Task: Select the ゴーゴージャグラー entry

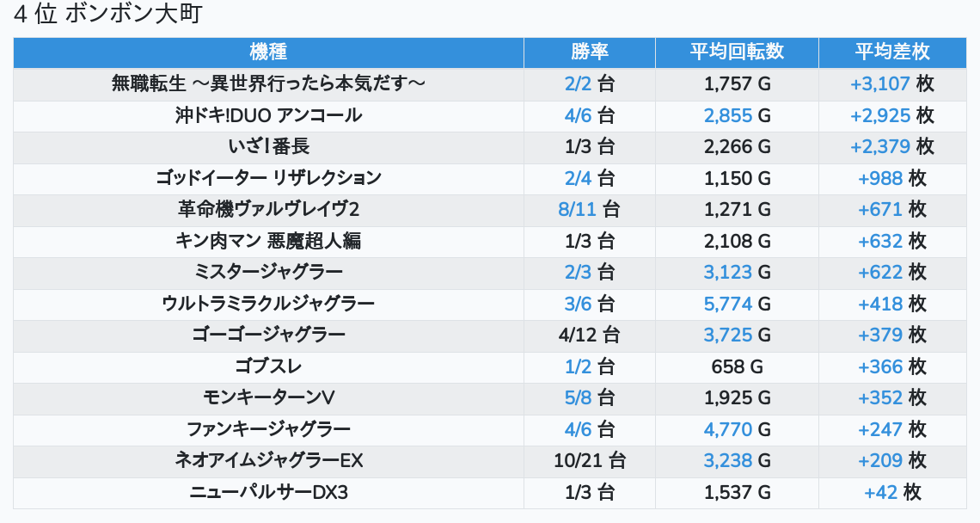Action: [268, 335]
